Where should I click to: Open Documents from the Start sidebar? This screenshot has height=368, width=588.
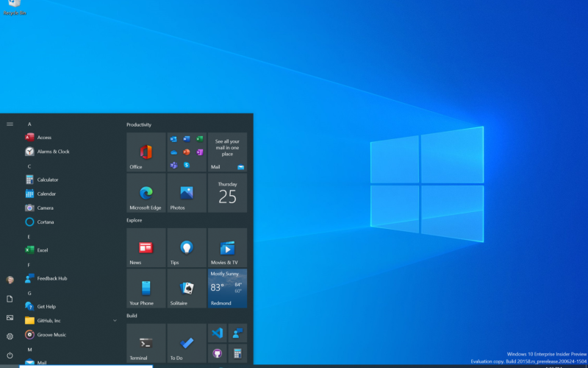[x=10, y=299]
